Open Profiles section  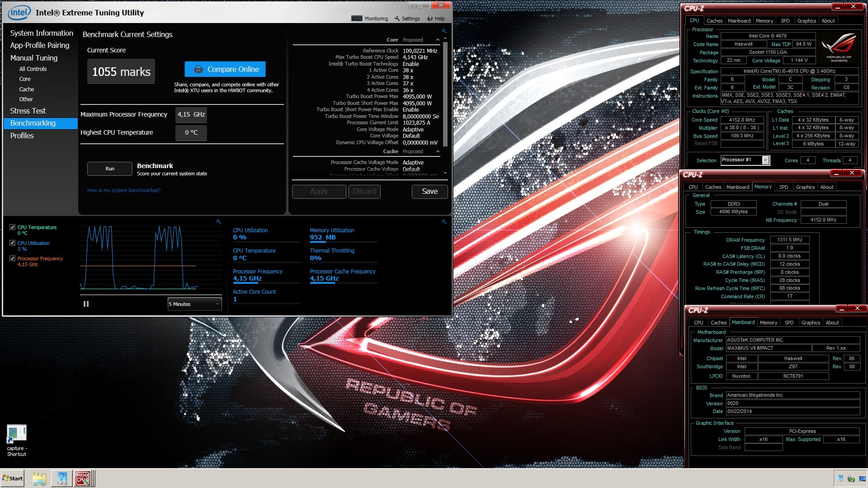point(22,136)
